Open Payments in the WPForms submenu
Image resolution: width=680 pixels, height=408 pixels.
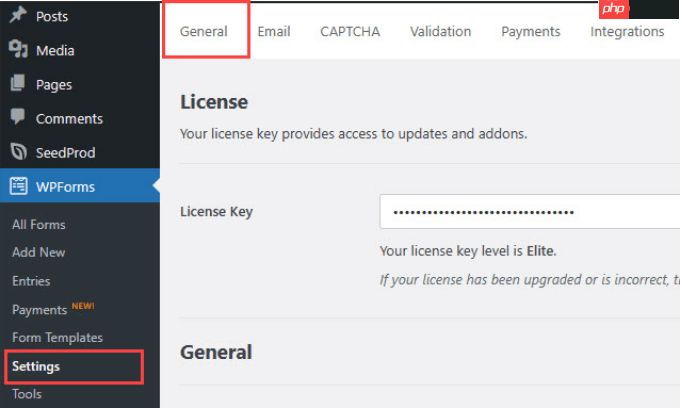[x=39, y=310]
